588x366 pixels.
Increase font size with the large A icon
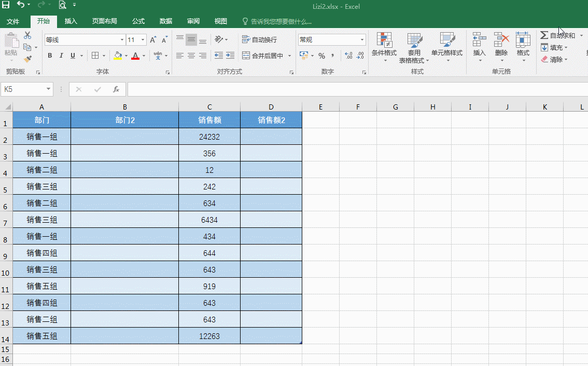(153, 40)
